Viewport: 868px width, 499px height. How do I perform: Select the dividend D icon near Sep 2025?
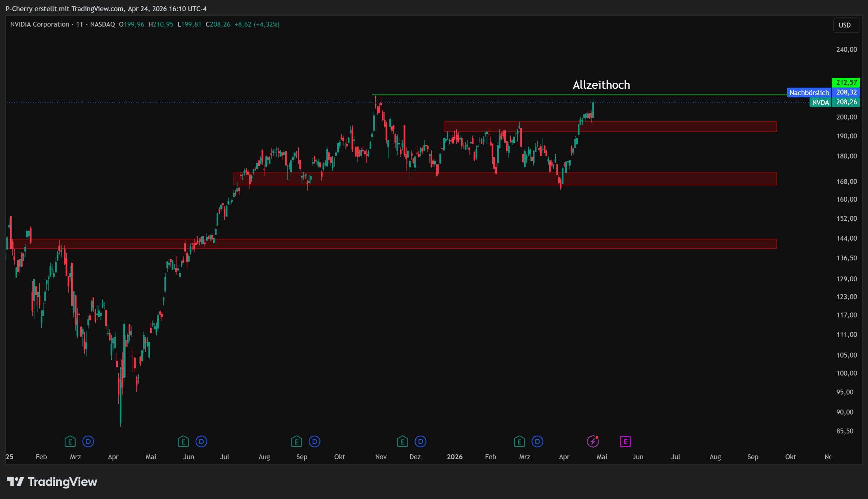pyautogui.click(x=314, y=441)
